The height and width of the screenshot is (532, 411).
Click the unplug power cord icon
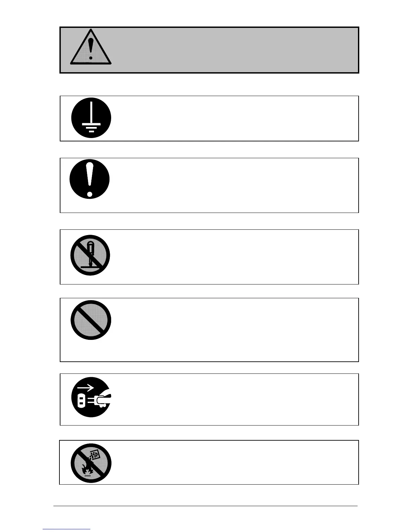tap(91, 397)
